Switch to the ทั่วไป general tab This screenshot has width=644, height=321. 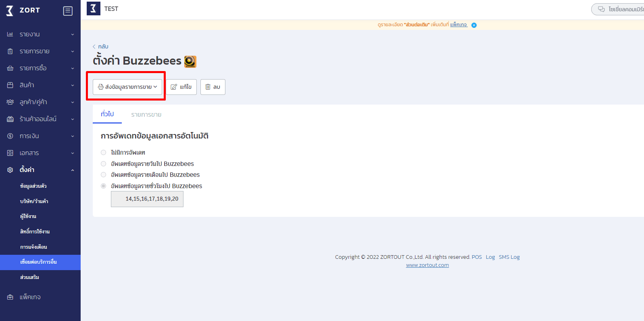pyautogui.click(x=107, y=114)
